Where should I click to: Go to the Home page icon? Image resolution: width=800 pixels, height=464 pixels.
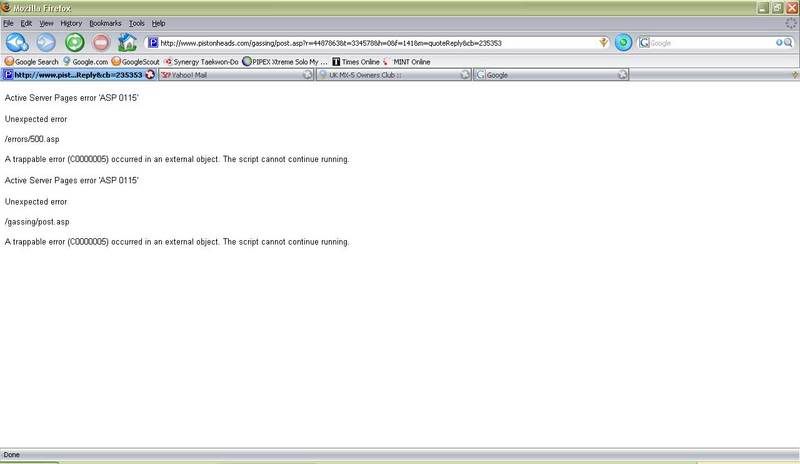tap(128, 43)
